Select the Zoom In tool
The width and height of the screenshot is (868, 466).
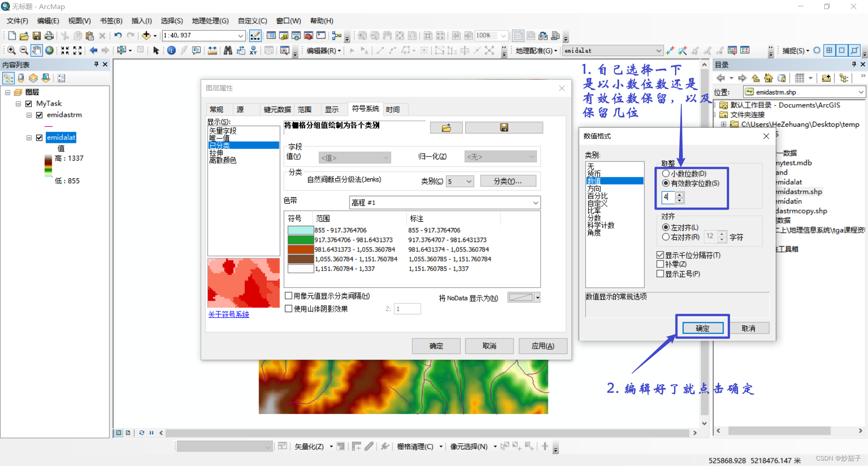coord(12,50)
